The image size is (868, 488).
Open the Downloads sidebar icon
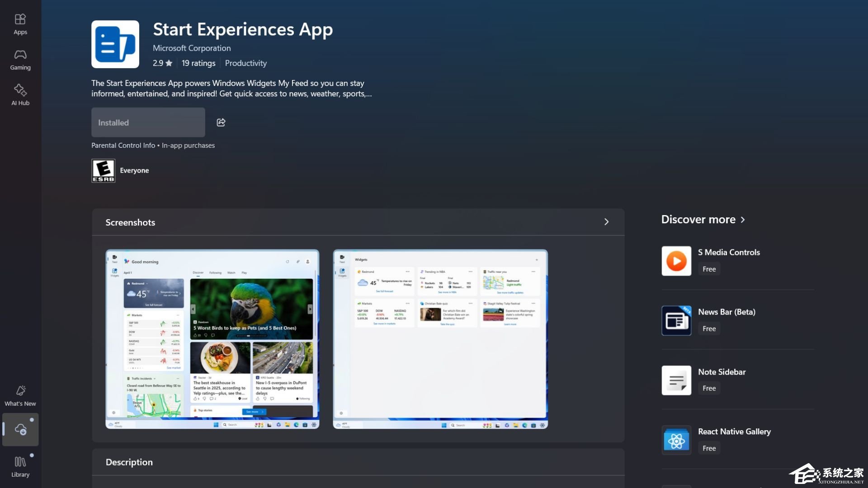coord(20,429)
